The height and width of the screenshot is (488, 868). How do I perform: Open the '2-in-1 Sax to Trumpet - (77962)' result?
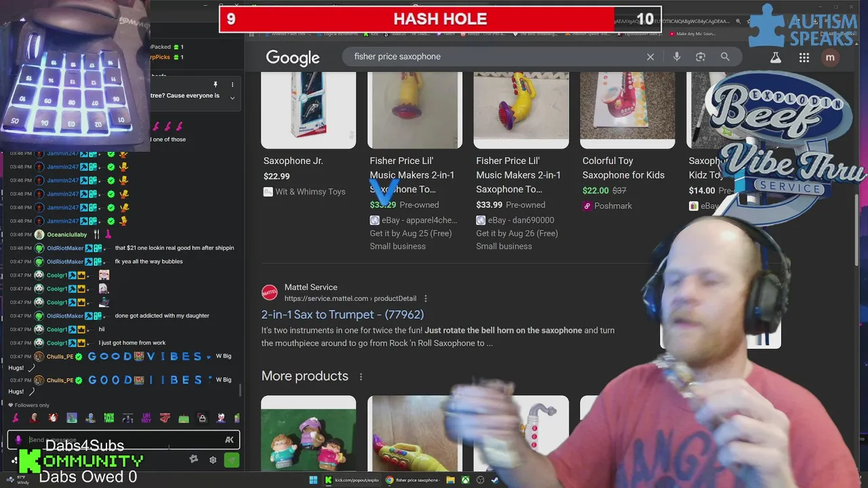click(342, 314)
